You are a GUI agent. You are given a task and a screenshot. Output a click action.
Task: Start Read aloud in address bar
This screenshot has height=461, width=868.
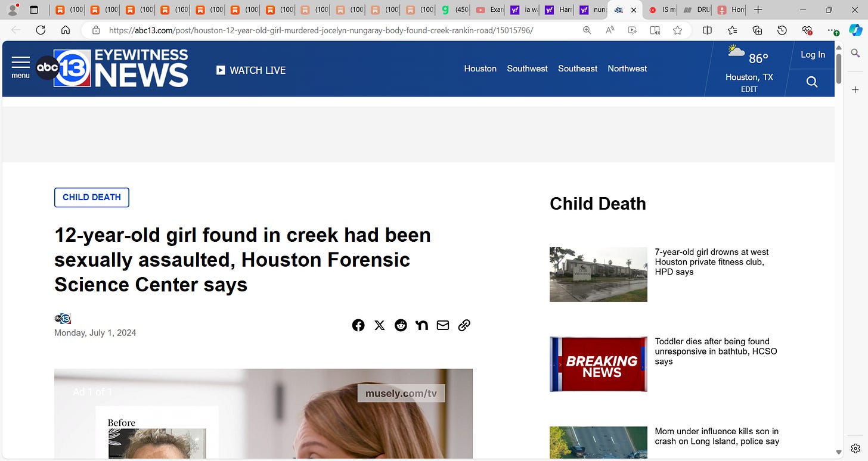[610, 30]
